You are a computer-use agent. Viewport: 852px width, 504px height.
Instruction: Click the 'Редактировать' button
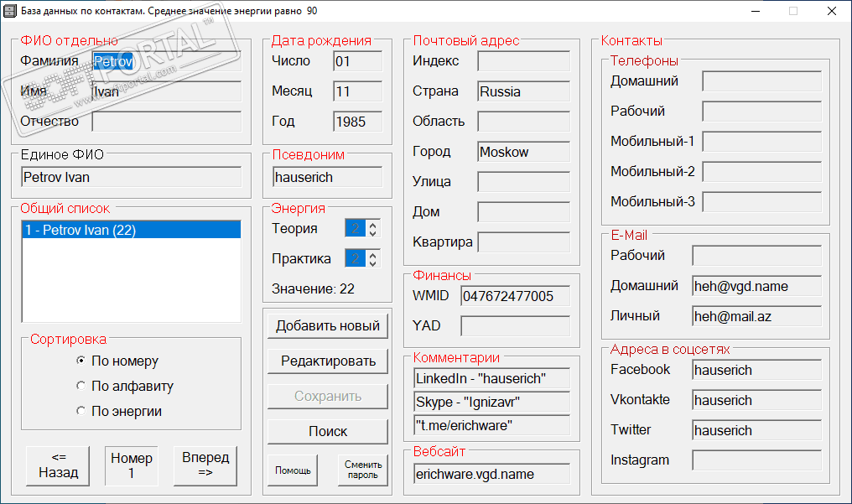[x=328, y=361]
